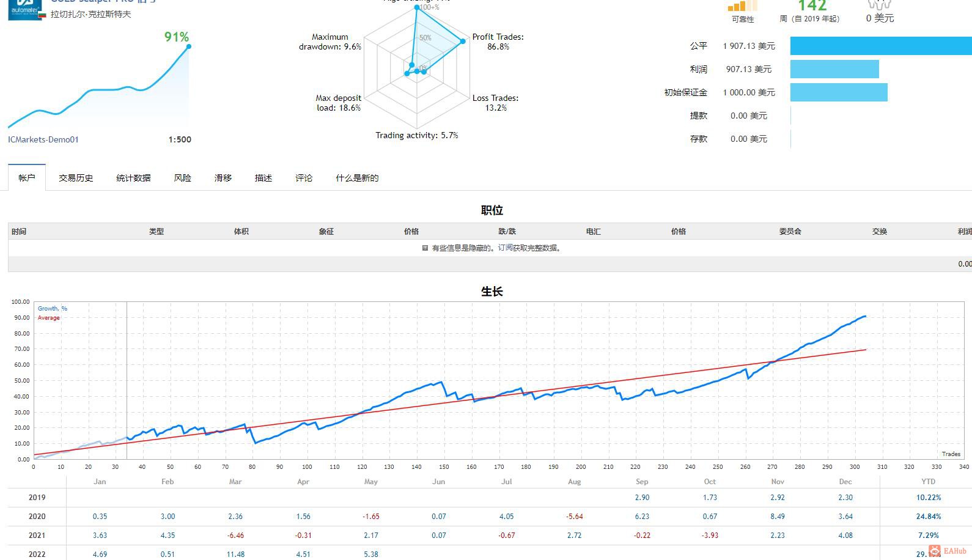Click the 1 907.13 美元 equity value

(x=749, y=46)
